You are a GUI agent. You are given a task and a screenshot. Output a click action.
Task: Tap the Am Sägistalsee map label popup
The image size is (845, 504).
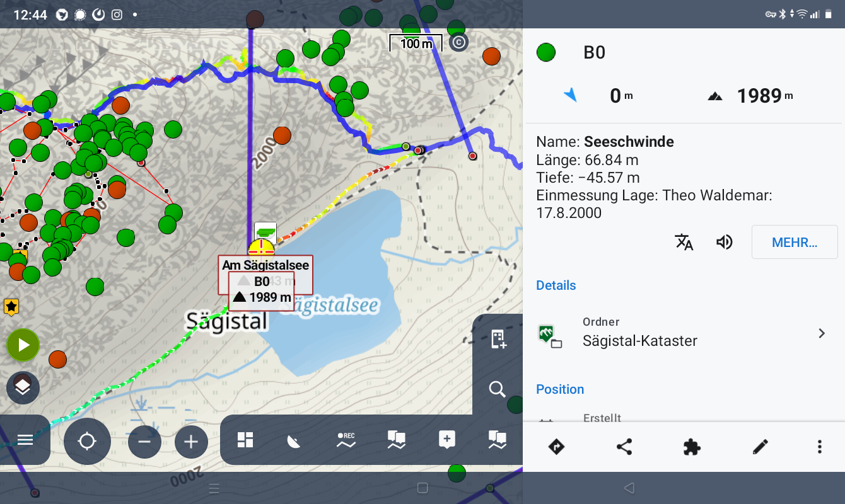pos(265,266)
